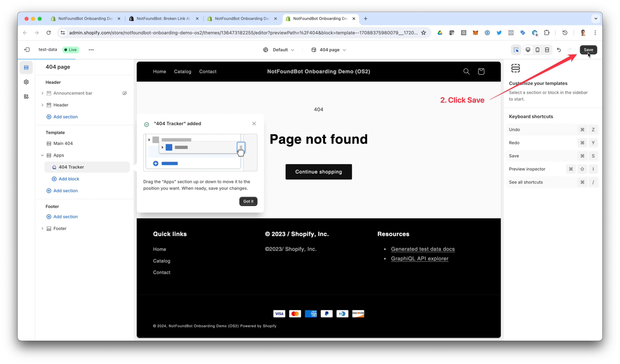Collapse the Apps section
Screen dimensions: 620x364
pos(42,155)
